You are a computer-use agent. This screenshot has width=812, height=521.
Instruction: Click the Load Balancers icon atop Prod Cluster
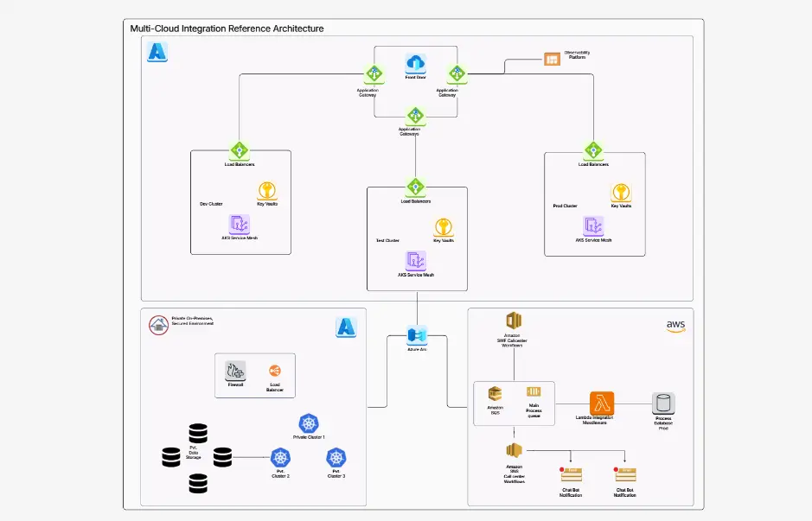(x=593, y=151)
